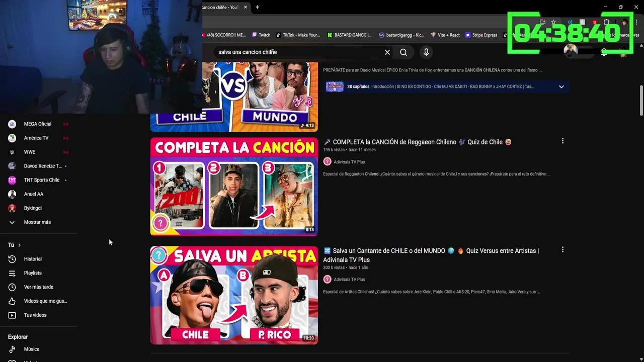Click the Historial clock icon
The image size is (644, 362).
click(x=12, y=259)
